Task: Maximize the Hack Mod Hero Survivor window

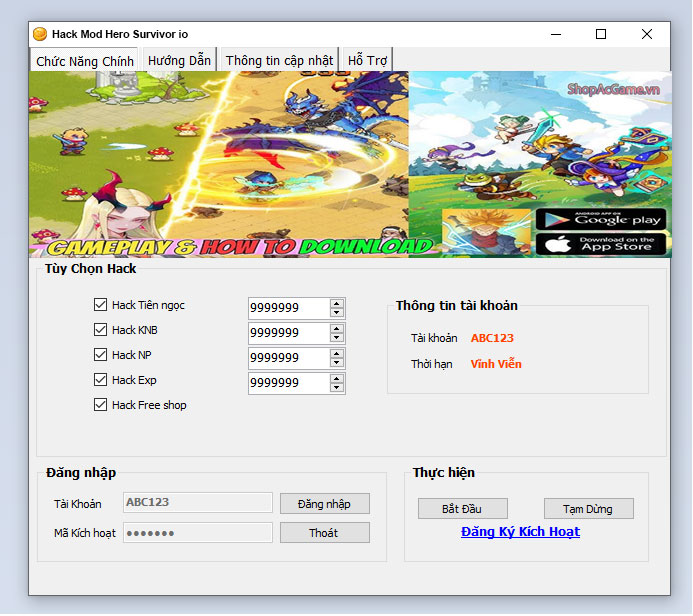Action: tap(601, 34)
